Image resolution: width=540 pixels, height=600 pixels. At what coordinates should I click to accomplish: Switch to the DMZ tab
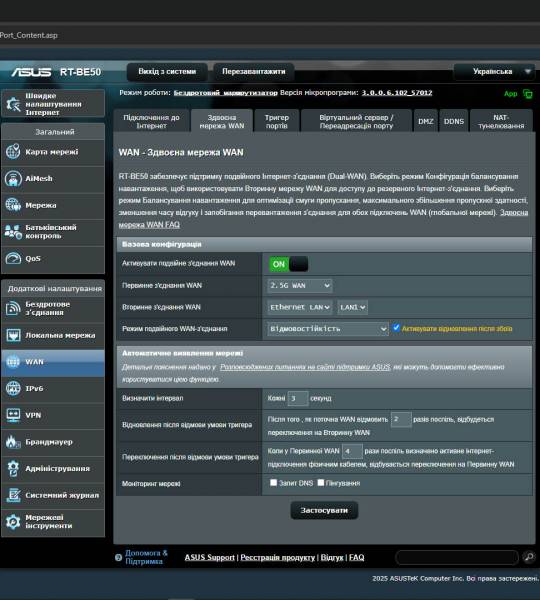pos(426,121)
